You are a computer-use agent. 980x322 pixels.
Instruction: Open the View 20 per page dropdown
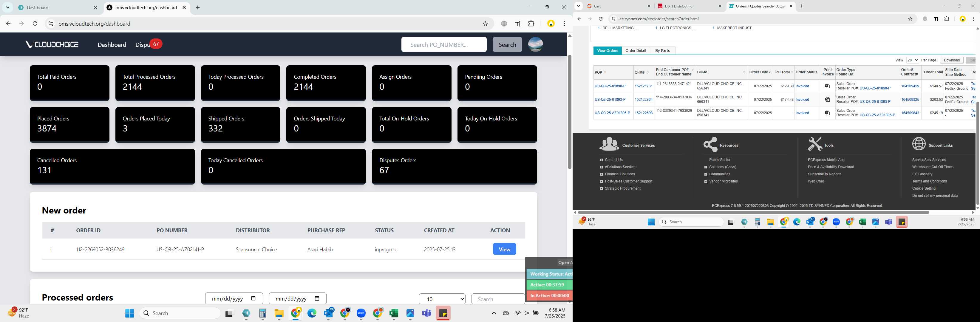click(912, 60)
